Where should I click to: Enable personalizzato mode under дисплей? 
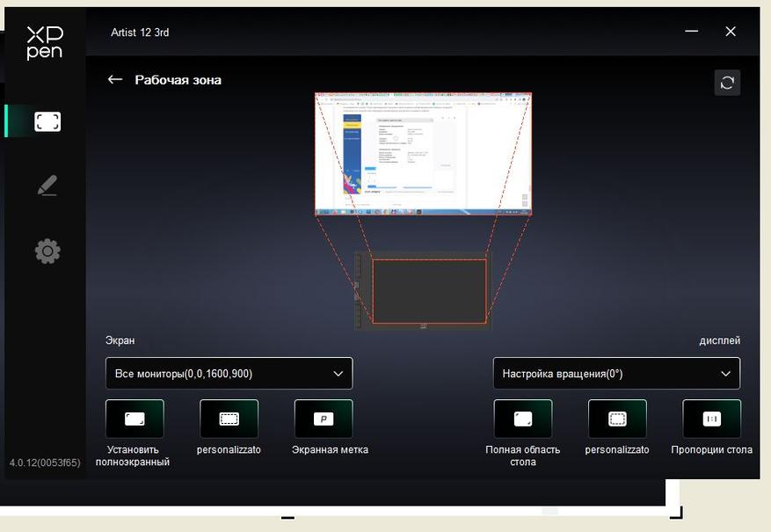click(617, 419)
